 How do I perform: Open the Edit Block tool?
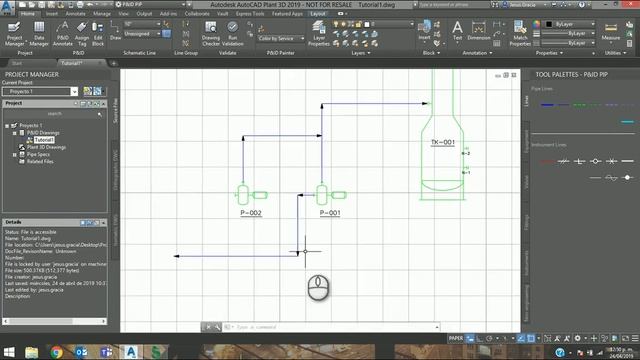pos(98,33)
